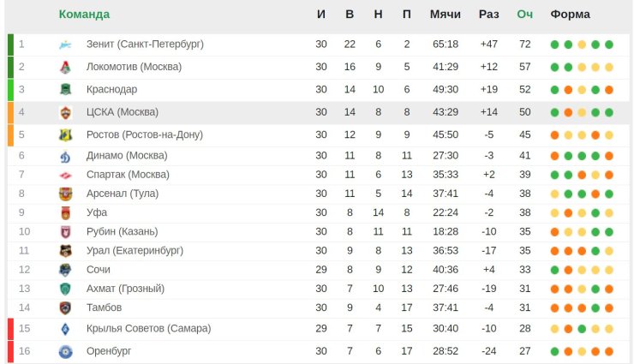The width and height of the screenshot is (634, 364).
Task: Click the Dinamo Moscow club logo
Action: [65, 156]
